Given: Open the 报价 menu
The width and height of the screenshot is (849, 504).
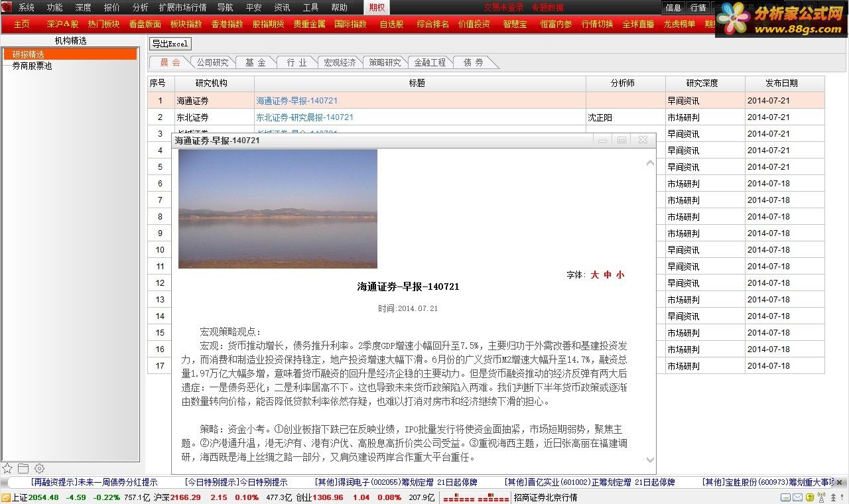Looking at the screenshot, I should [x=112, y=7].
